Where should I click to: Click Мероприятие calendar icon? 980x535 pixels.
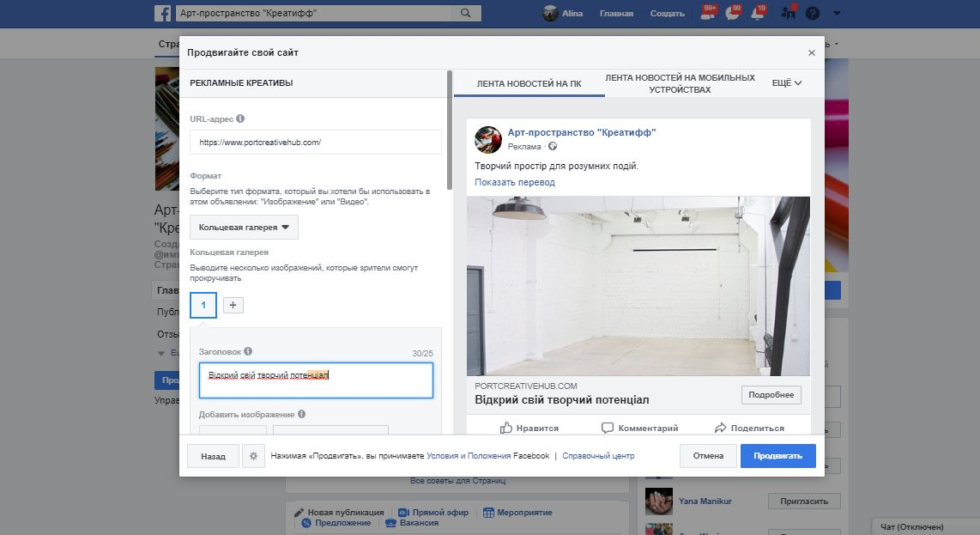pos(488,513)
